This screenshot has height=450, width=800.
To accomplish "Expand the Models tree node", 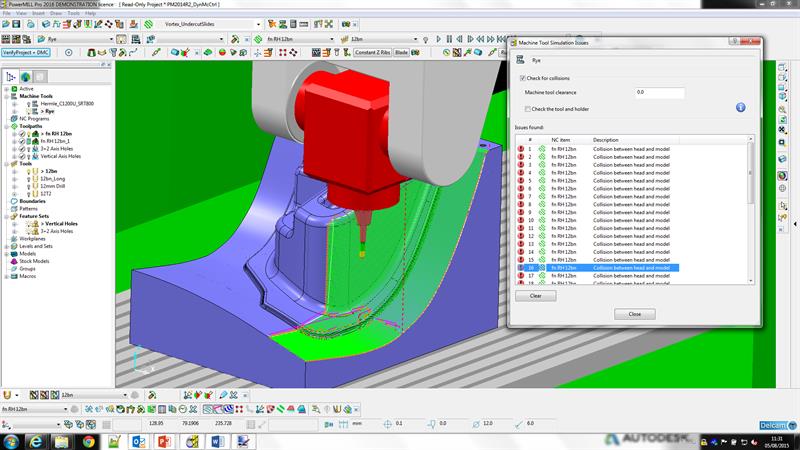I will pos(7,254).
